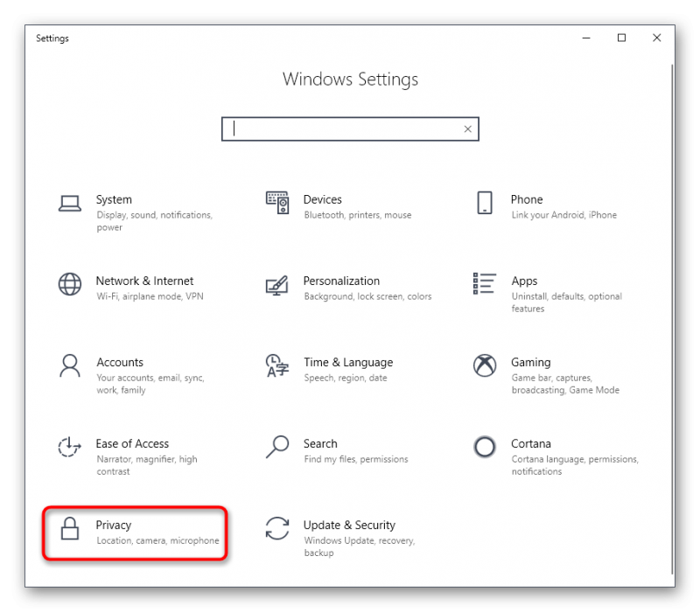700x612 pixels.
Task: Open Update & Security title
Action: coord(349,525)
